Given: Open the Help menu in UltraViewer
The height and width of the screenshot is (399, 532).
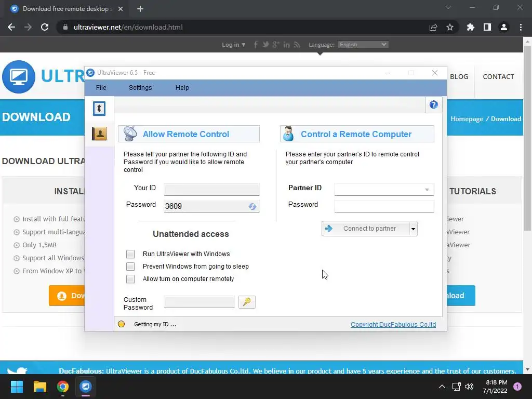Looking at the screenshot, I should point(182,87).
